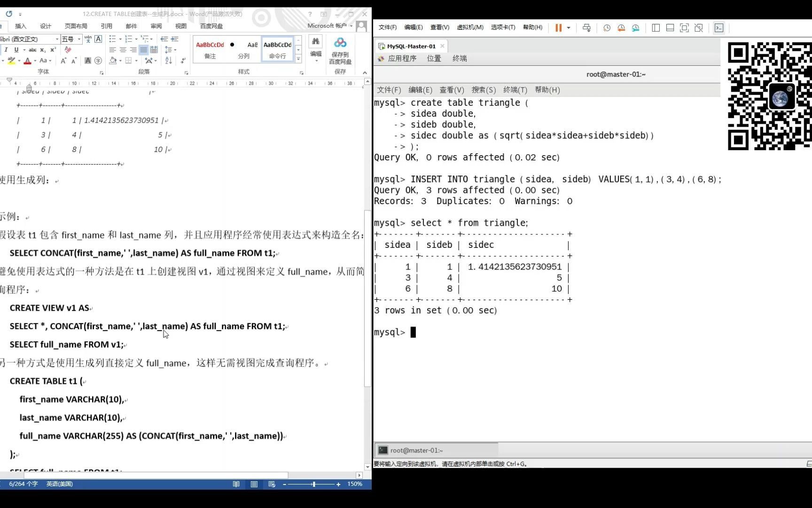Suspend the virtual machine with the pause icon
The width and height of the screenshot is (812, 508).
point(558,28)
